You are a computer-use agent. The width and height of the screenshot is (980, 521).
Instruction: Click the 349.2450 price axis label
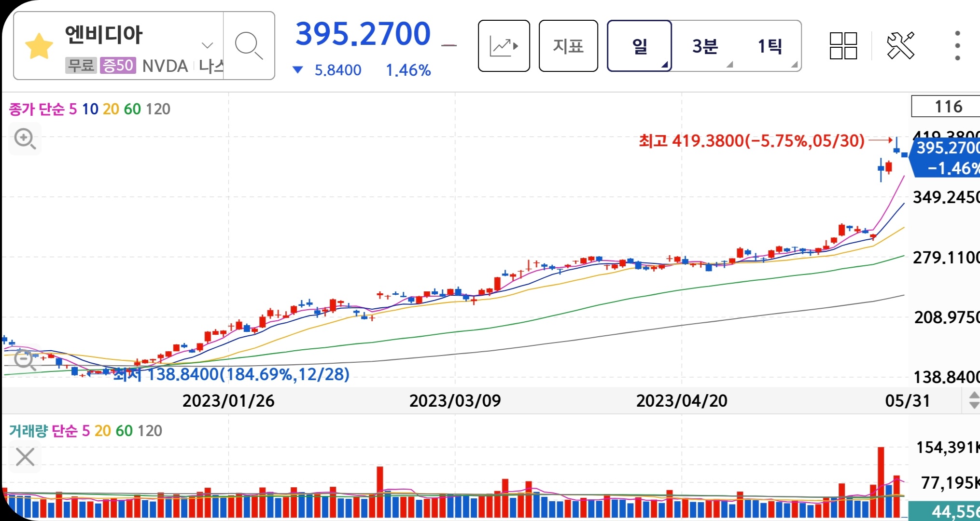click(x=946, y=197)
